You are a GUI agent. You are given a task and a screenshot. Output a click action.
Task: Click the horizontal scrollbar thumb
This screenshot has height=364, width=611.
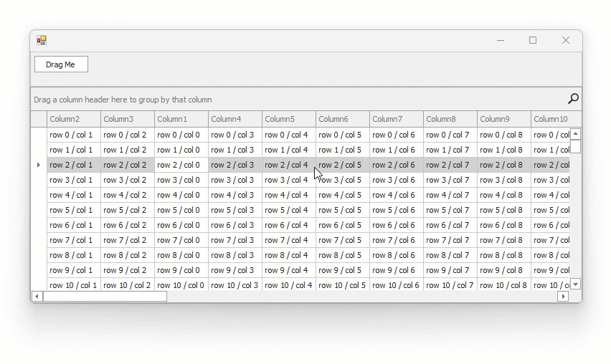pos(105,296)
